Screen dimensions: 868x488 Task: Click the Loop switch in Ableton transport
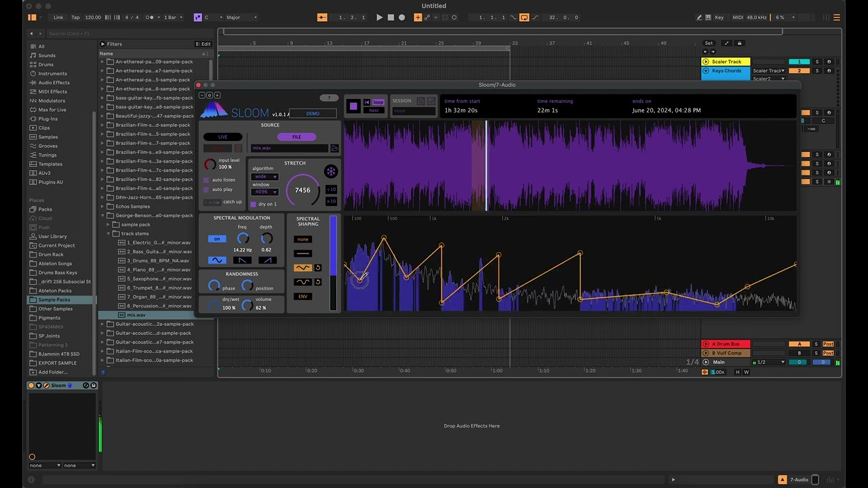click(x=524, y=18)
